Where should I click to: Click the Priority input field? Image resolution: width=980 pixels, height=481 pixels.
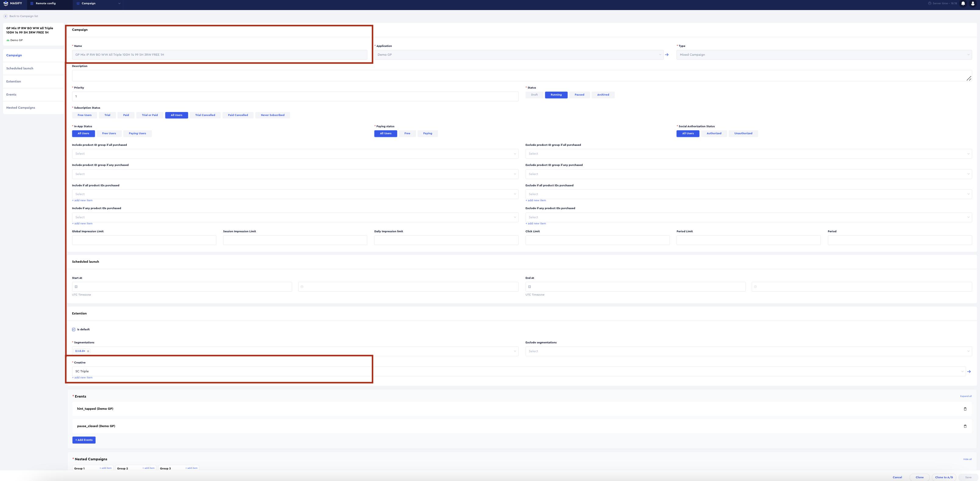(295, 96)
